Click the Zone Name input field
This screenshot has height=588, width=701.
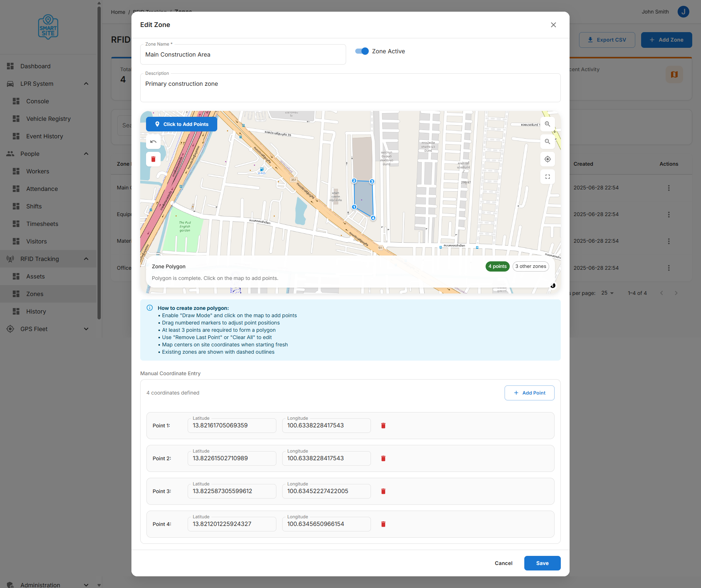[243, 55]
